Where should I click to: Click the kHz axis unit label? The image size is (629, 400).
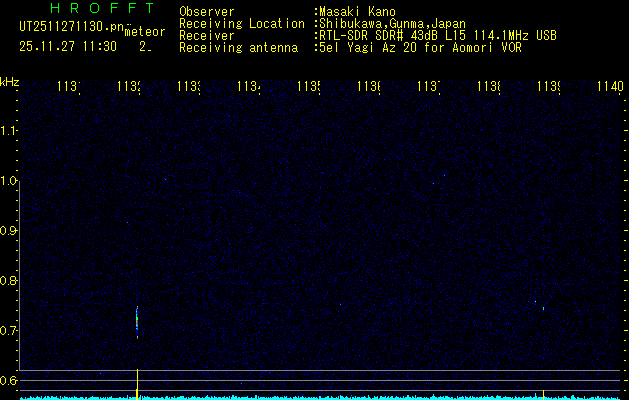(9, 82)
